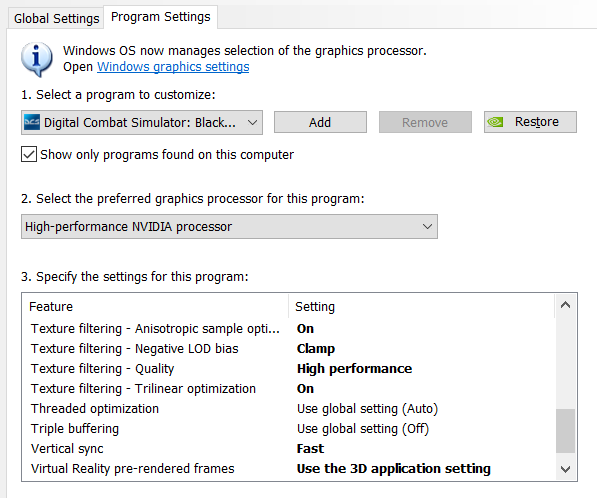The height and width of the screenshot is (498, 597).
Task: Select Threaded optimization feature row
Action: click(x=288, y=409)
